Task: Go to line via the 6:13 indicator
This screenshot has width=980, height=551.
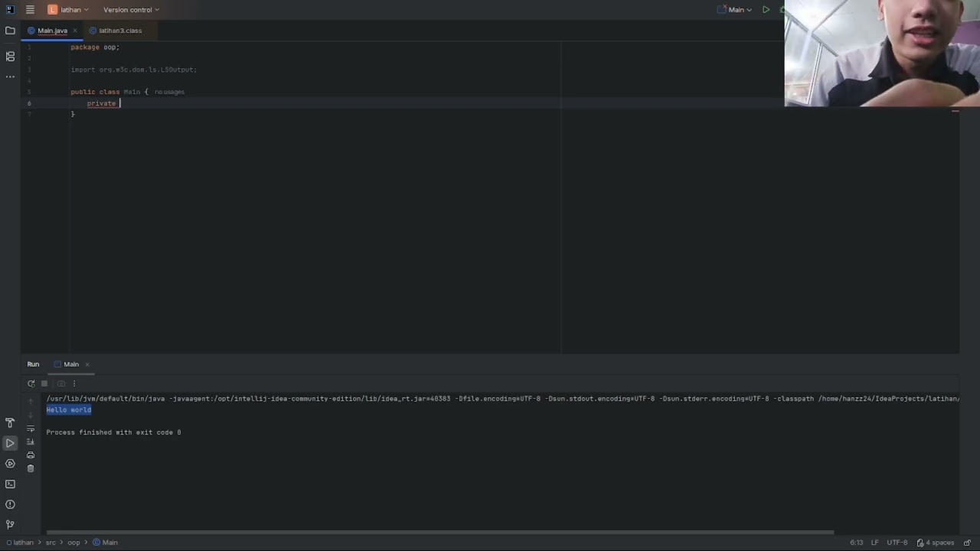Action: (856, 543)
